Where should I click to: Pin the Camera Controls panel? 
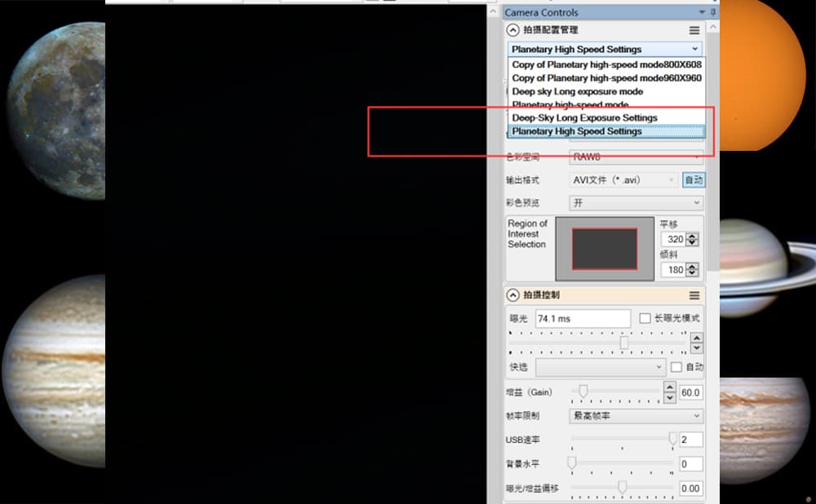coord(714,12)
